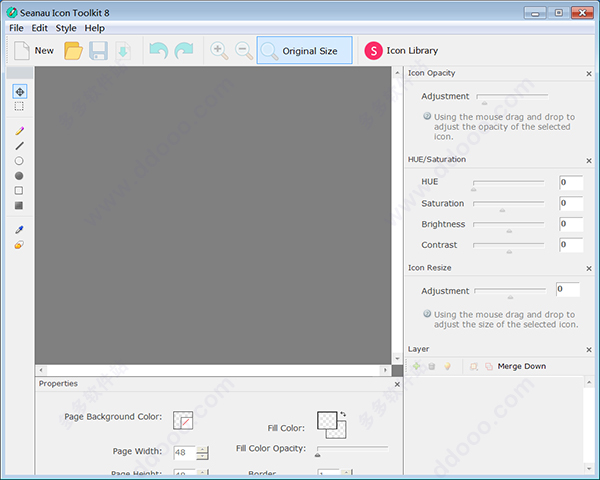The height and width of the screenshot is (480, 600).
Task: Click canvas vertical scrollbar down arrow
Action: pos(397,359)
